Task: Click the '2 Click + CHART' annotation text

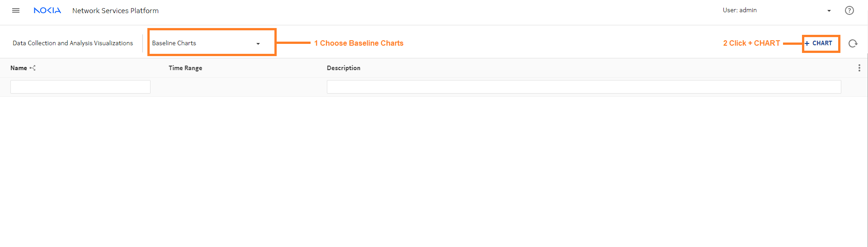Action: click(751, 43)
